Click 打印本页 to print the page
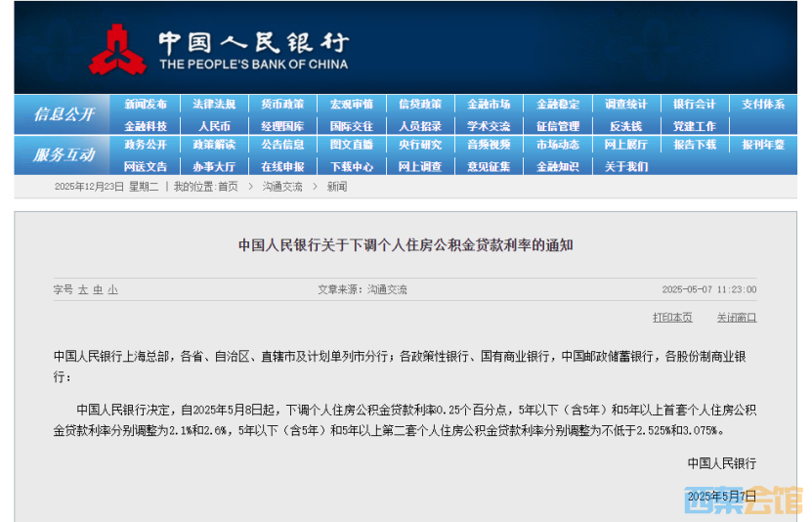The height and width of the screenshot is (522, 812). click(672, 318)
